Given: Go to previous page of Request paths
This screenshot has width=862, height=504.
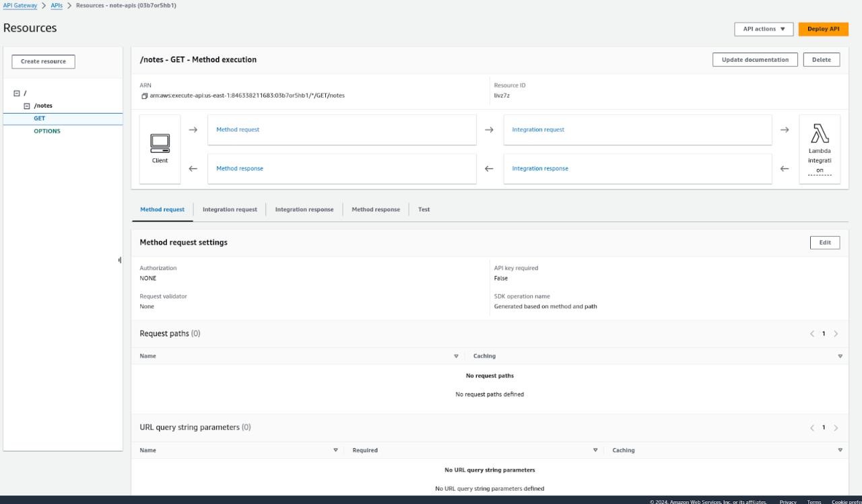Looking at the screenshot, I should pyautogui.click(x=812, y=334).
